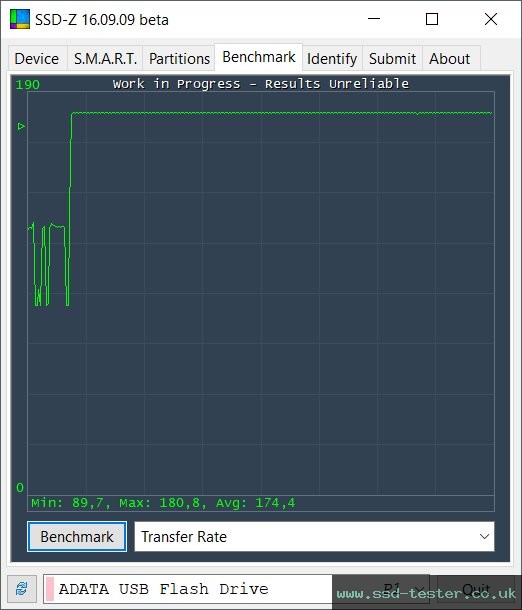
Task: Click the refresh devices icon
Action: click(x=22, y=589)
